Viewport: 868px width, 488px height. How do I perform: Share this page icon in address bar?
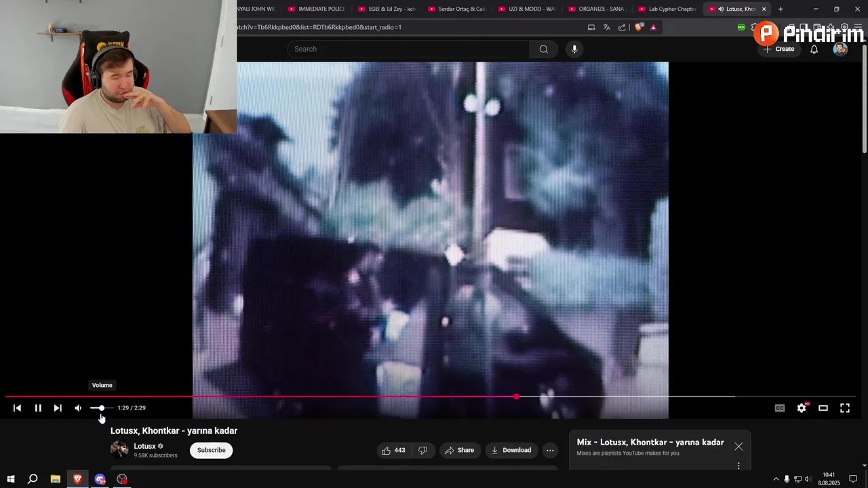(x=622, y=27)
